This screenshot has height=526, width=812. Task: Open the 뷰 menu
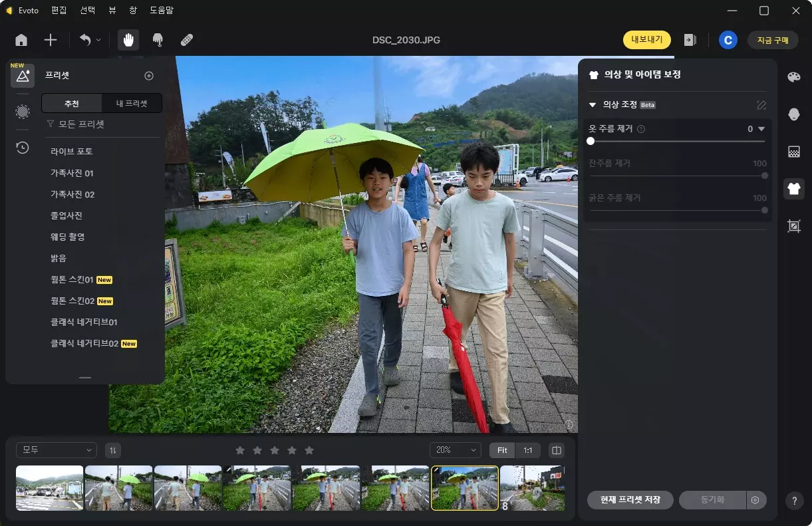point(113,11)
